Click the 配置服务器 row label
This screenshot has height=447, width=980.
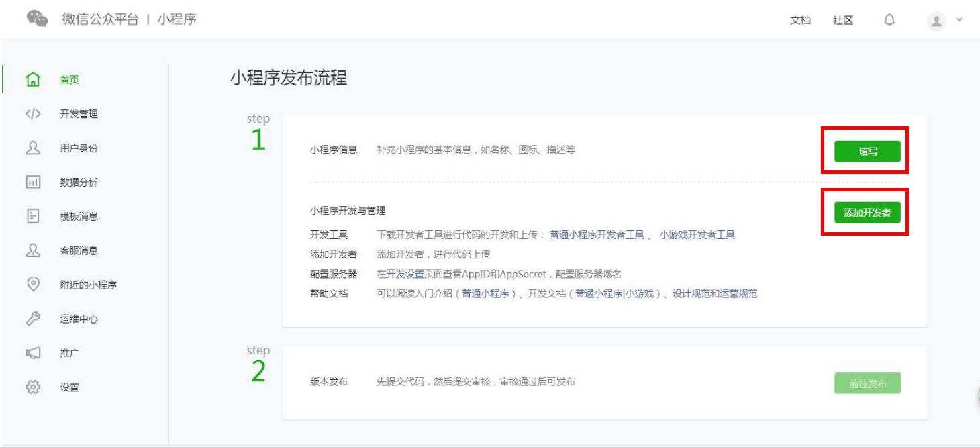(x=334, y=274)
